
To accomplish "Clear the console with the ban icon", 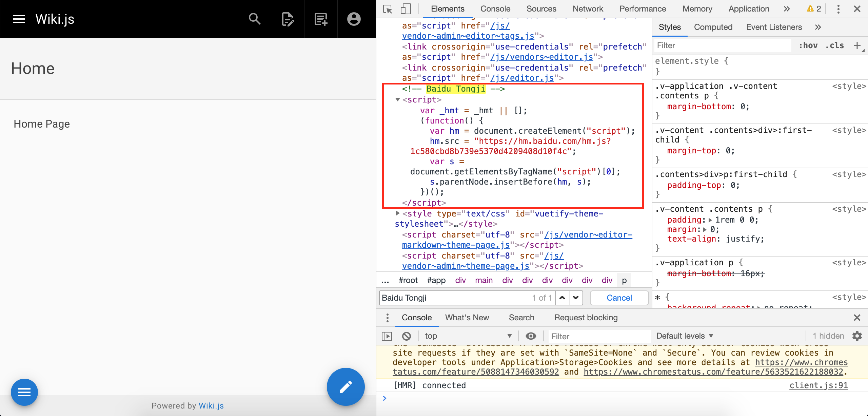I will pos(407,336).
